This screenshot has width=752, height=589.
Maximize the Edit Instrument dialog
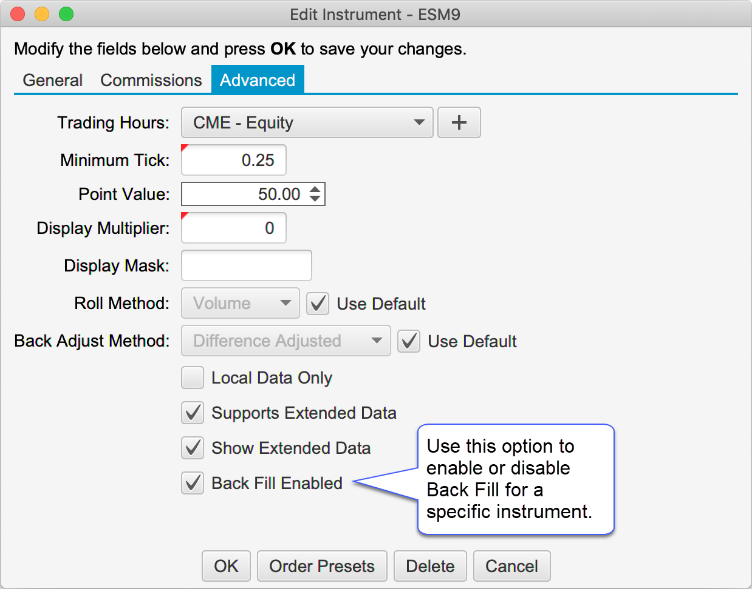(x=66, y=15)
